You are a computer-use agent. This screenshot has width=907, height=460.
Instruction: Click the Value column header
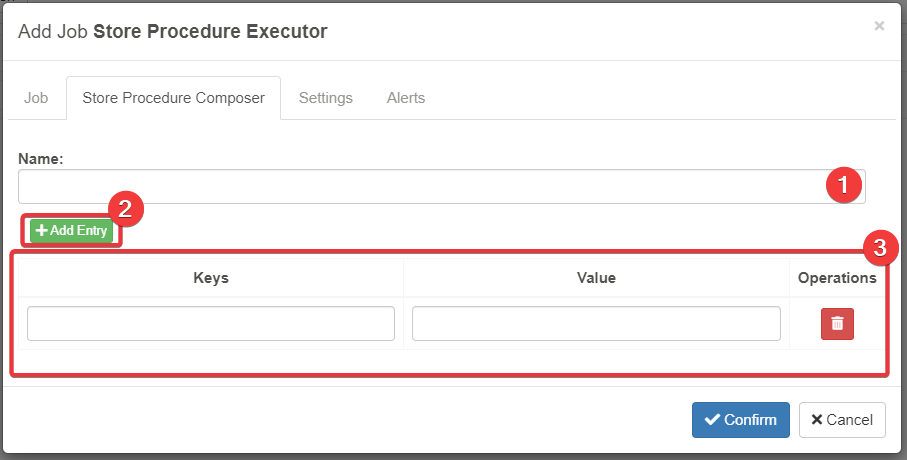(596, 278)
